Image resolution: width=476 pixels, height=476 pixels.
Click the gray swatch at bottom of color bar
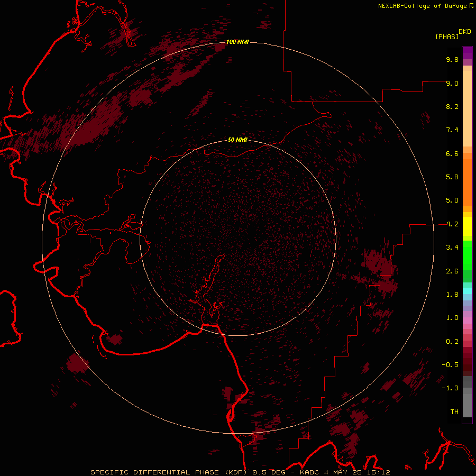point(467,405)
